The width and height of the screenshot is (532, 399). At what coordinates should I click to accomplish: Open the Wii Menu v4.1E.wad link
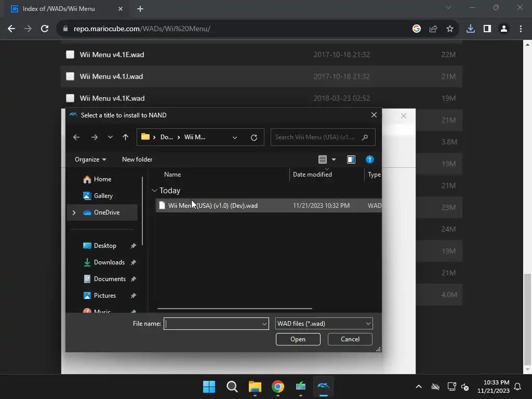[x=112, y=55]
